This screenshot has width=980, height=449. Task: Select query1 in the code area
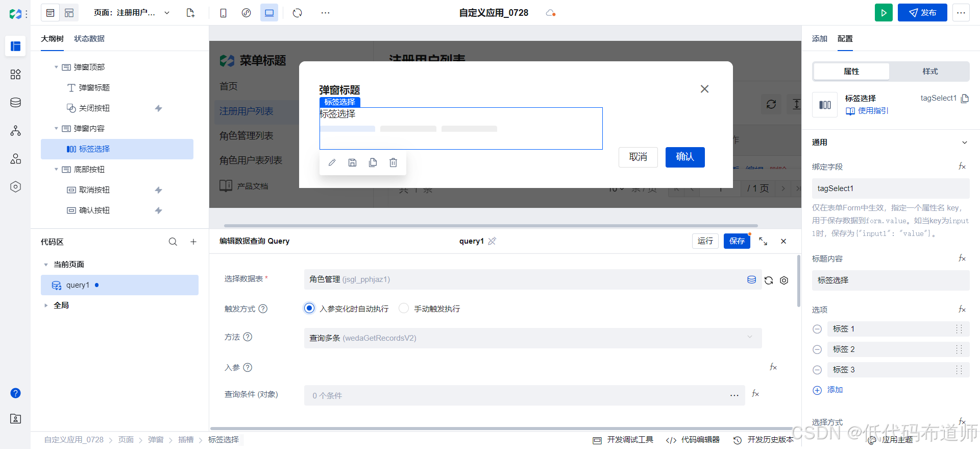click(119, 285)
